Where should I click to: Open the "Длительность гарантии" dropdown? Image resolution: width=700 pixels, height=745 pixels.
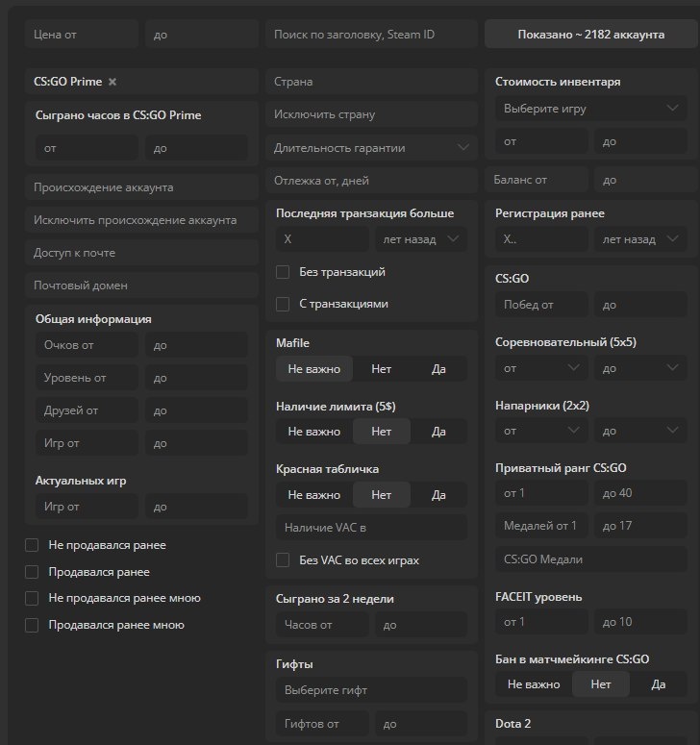[371, 148]
